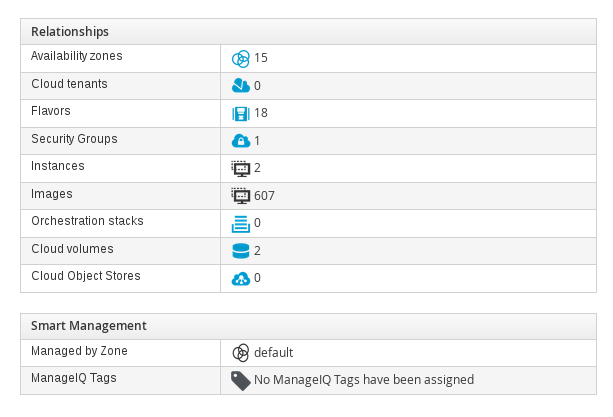Click the ManageIQ Tags tag icon
The image size is (613, 417).
[240, 381]
